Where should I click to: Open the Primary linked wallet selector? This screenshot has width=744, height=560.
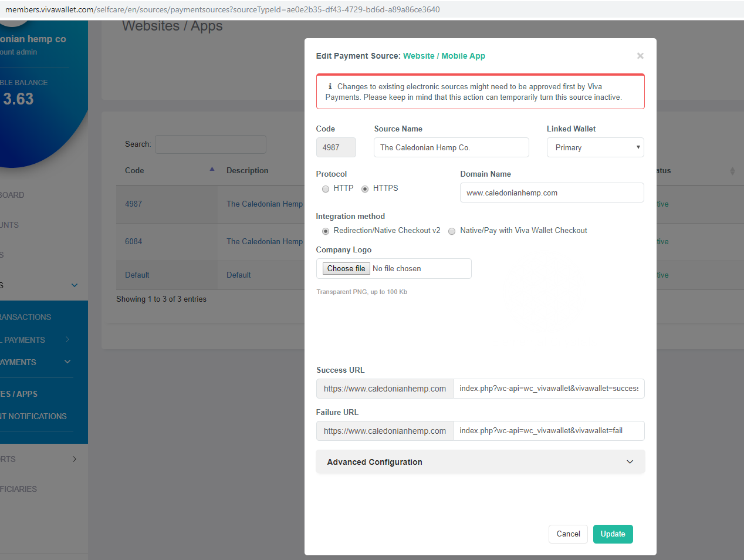tap(595, 147)
